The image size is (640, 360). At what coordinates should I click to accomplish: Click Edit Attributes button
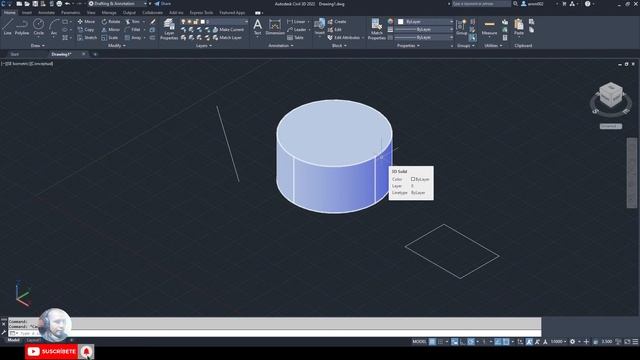pos(344,38)
